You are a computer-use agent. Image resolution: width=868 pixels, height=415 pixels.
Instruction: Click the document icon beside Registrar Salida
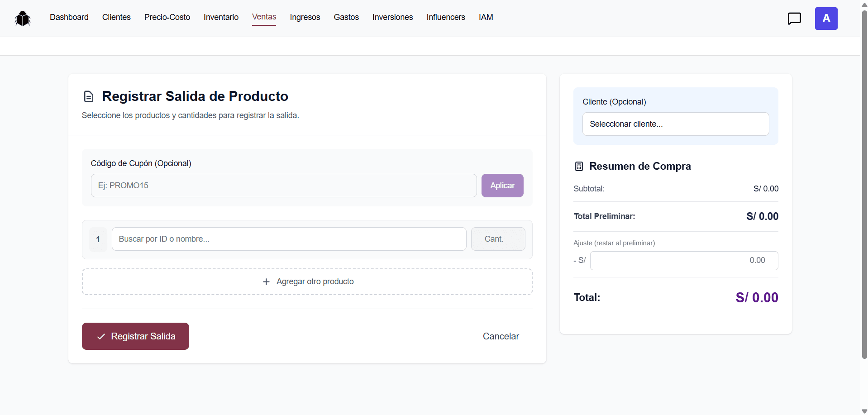point(89,96)
